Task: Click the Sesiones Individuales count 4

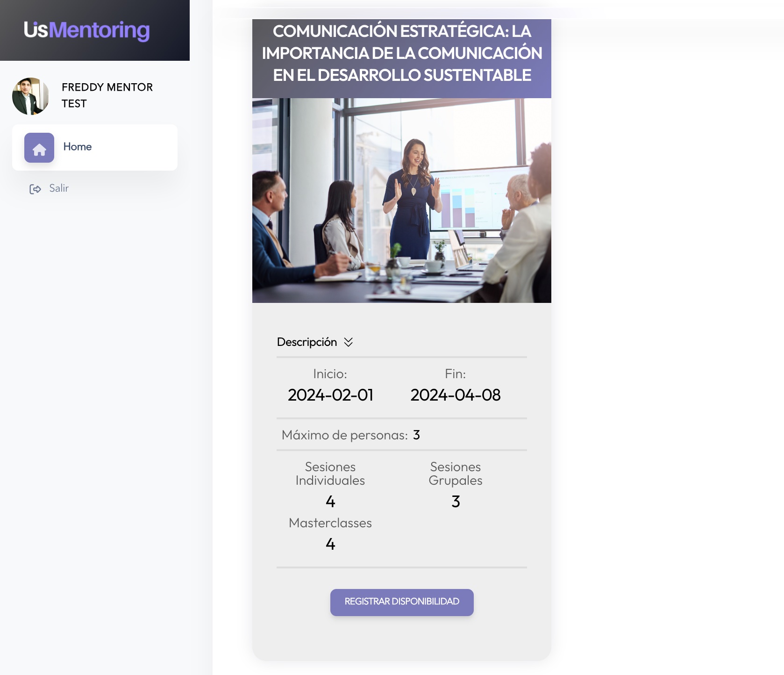Action: click(330, 501)
